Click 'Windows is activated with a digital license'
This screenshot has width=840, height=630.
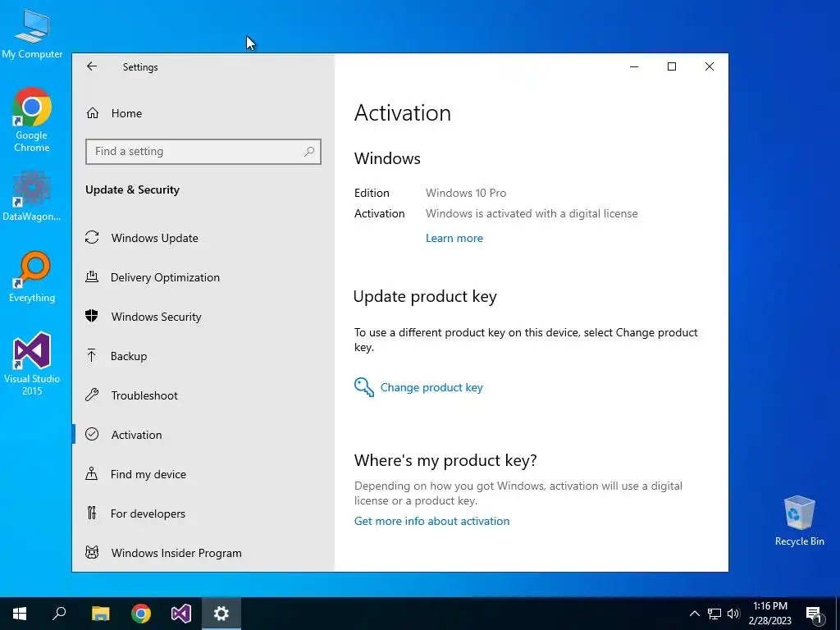tap(532, 214)
